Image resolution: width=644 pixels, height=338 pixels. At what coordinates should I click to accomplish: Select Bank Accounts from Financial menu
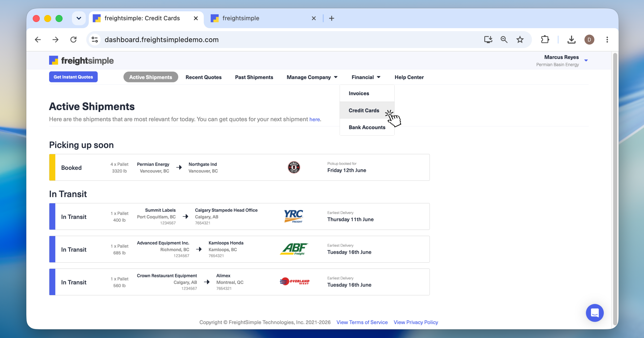367,127
